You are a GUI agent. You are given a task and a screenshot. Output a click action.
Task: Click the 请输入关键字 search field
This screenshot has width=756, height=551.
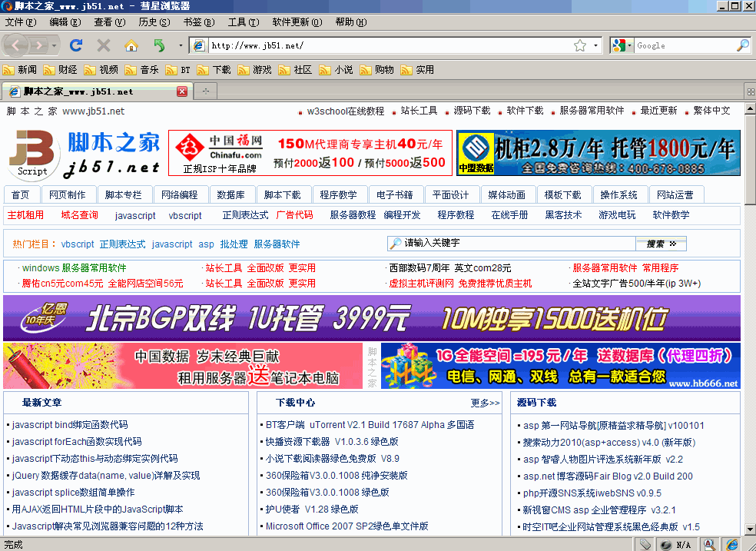[x=511, y=244]
